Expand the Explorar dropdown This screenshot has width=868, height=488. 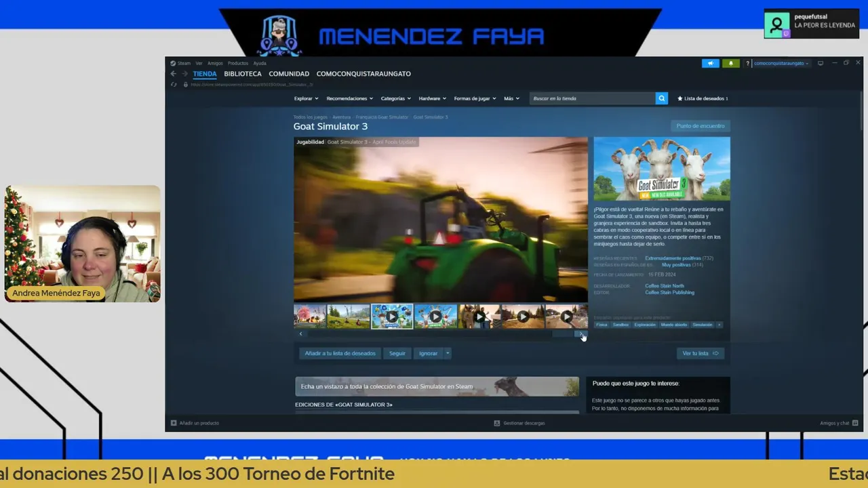[x=306, y=98]
